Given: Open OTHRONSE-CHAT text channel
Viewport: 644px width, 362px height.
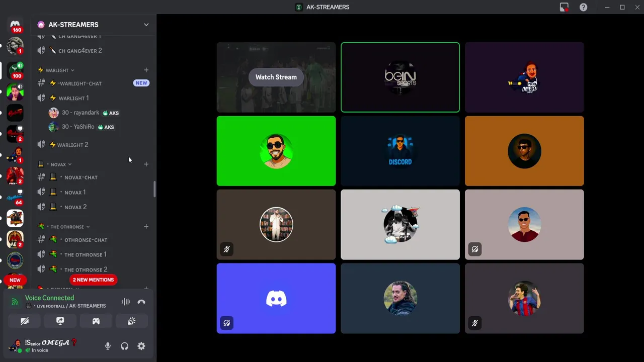Looking at the screenshot, I should point(93,240).
